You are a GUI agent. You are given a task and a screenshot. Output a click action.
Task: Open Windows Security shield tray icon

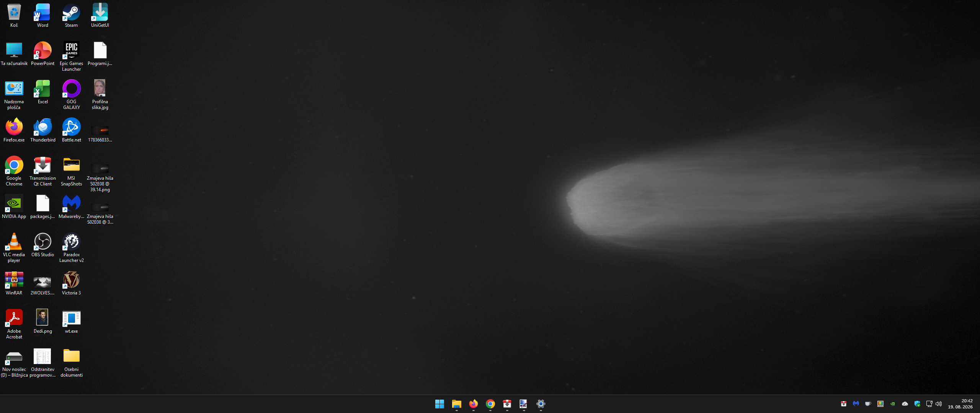coord(917,404)
